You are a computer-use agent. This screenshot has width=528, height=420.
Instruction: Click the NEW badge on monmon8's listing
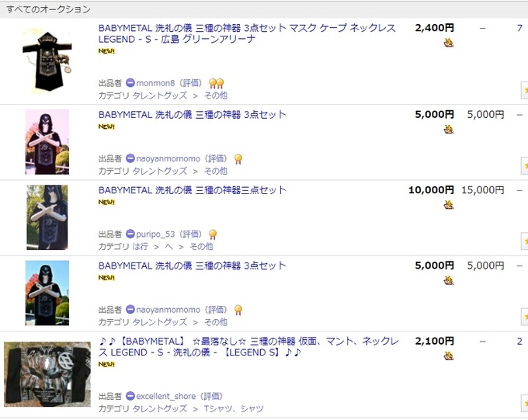click(x=106, y=51)
